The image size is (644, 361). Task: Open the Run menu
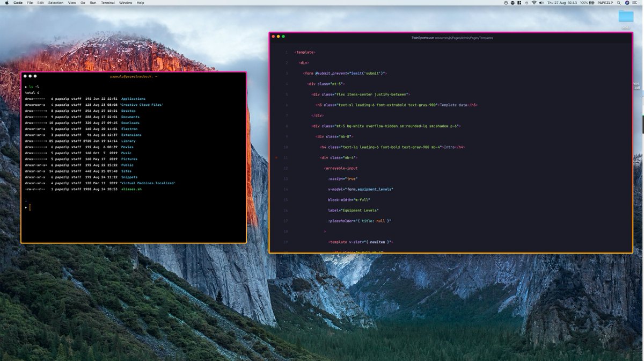92,3
